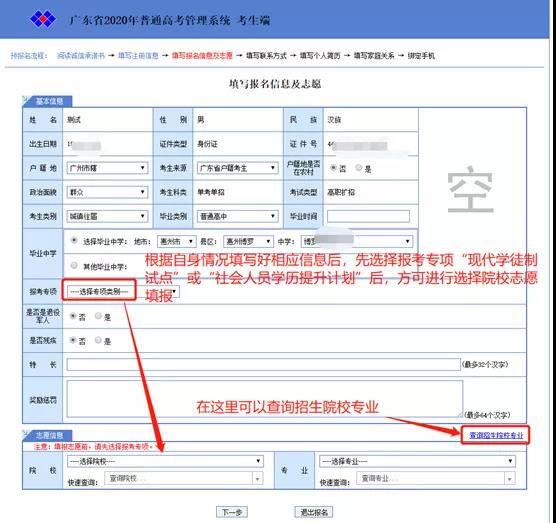556x523 pixels.
Task: Open the 选择专业 dropdown
Action: pos(417,461)
